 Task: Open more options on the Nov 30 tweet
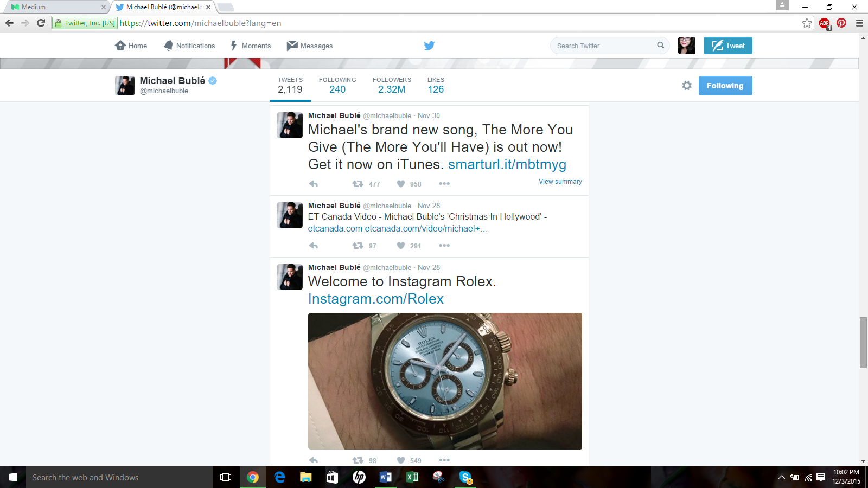(444, 184)
